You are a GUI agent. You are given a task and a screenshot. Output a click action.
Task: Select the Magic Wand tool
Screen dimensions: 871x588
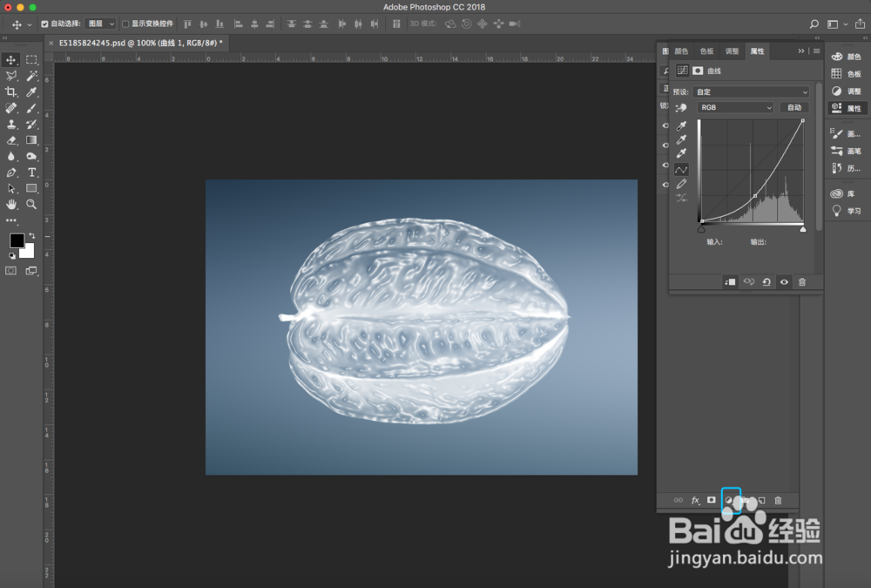(x=31, y=76)
